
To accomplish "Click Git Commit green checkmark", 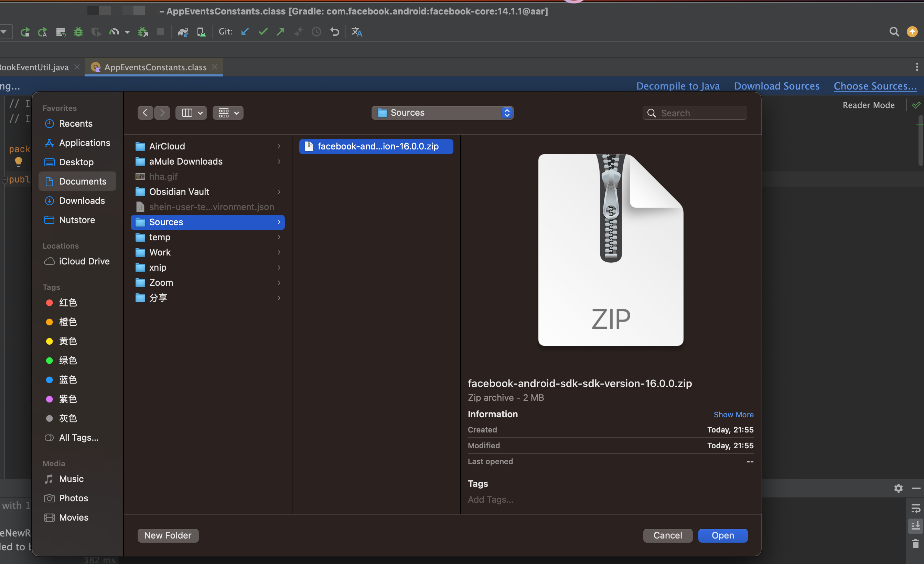I will (x=263, y=32).
